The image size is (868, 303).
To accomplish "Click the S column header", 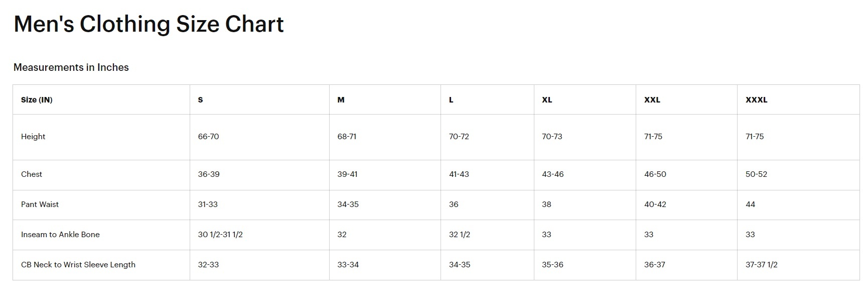I will click(x=200, y=99).
